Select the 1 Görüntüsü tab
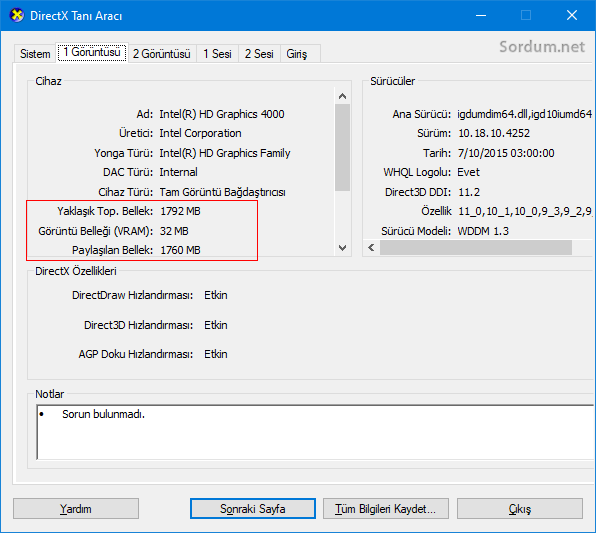 [x=92, y=52]
